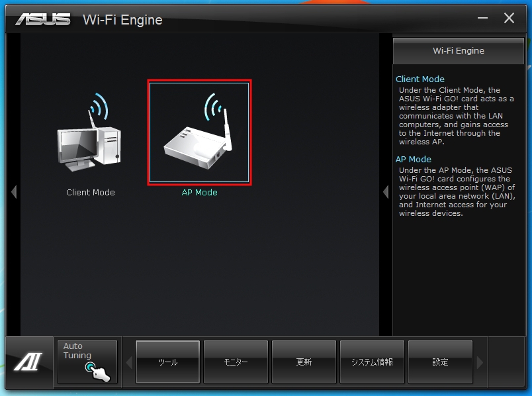
Task: Click the AP Mode label under router
Action: [x=200, y=193]
